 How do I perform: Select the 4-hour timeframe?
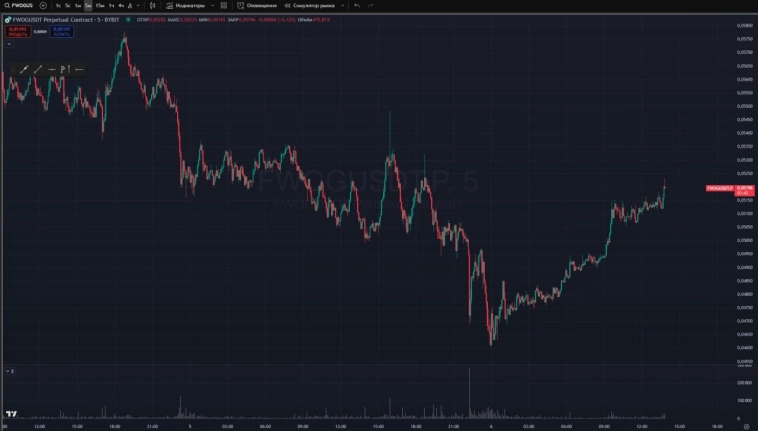click(x=121, y=5)
